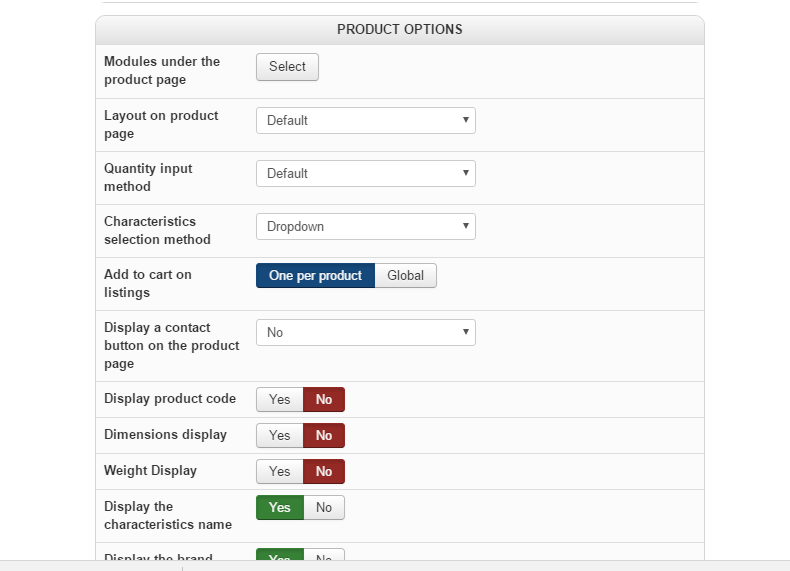The width and height of the screenshot is (790, 571).
Task: Click Select button for modules under product page
Action: click(287, 67)
